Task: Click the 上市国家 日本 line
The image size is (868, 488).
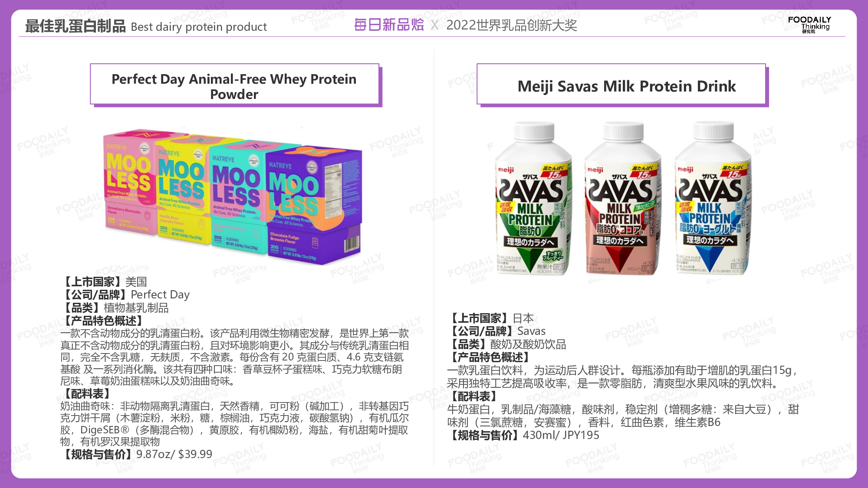Action: pos(491,318)
